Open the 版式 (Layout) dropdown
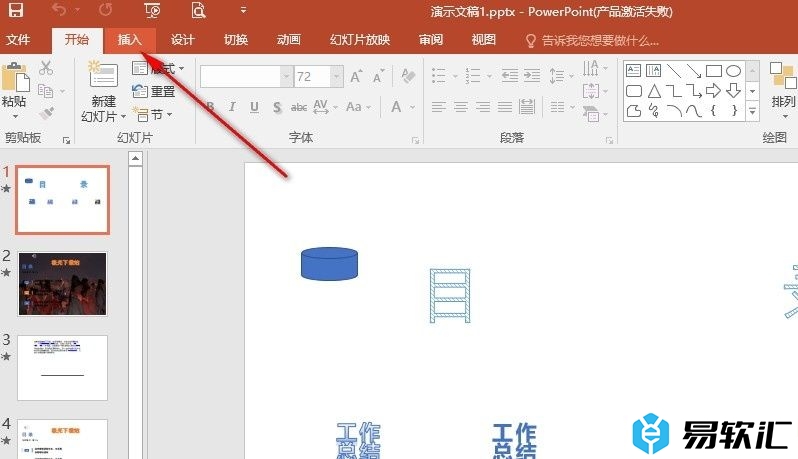Screen dimensions: 798x459 (158, 68)
